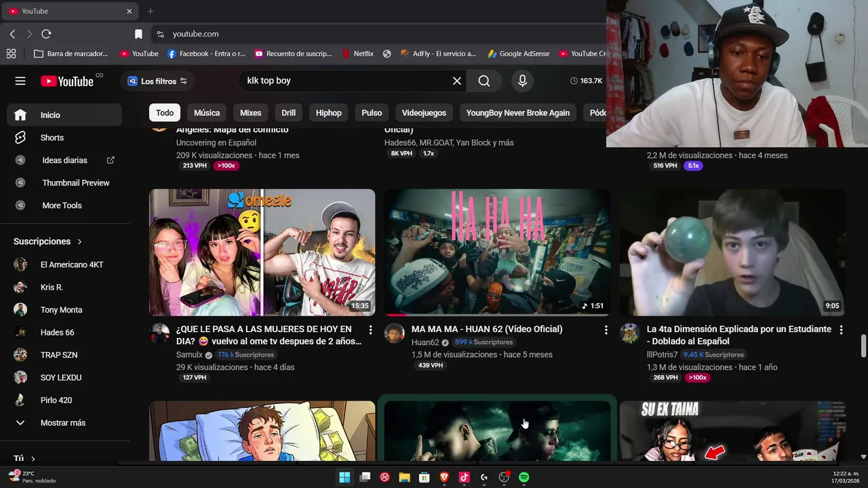
Task: Clear the search box with the X
Action: pyautogui.click(x=457, y=81)
